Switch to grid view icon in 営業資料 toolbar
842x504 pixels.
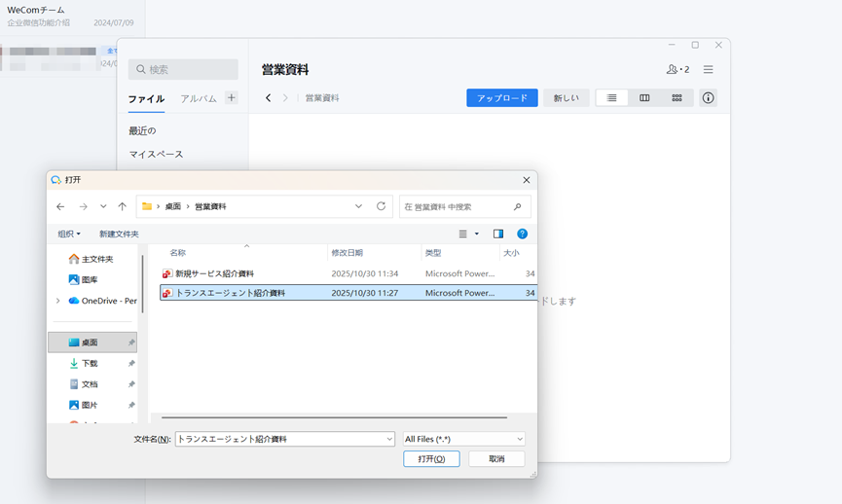pos(677,98)
